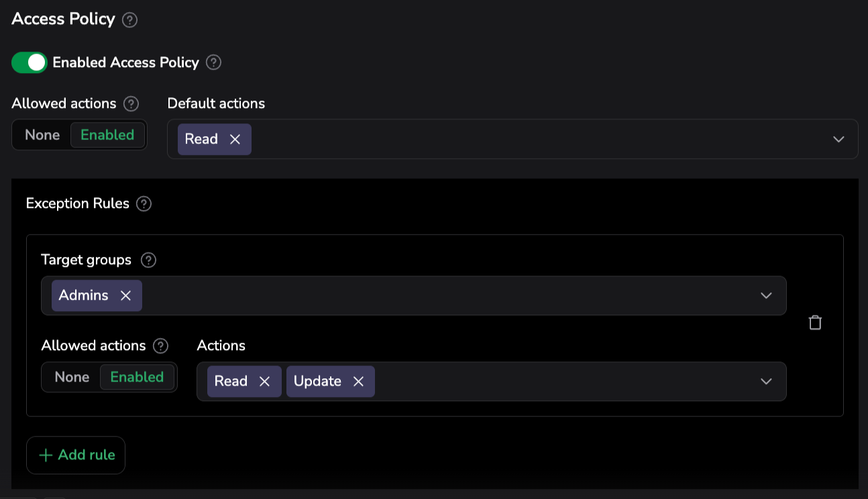868x499 pixels.
Task: Expand the Default actions dropdown
Action: pyautogui.click(x=838, y=140)
